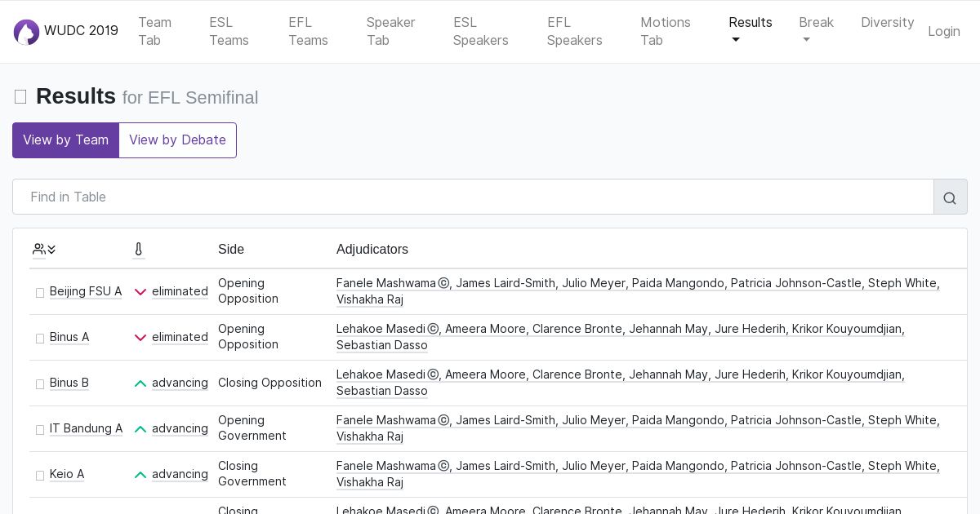Click the eliminated arrow for Beijing FSU A

tap(140, 291)
